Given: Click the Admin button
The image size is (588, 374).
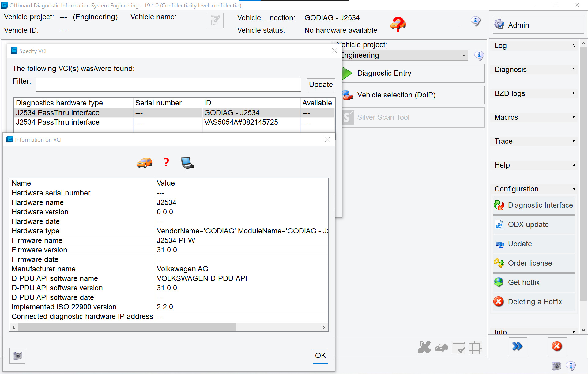Looking at the screenshot, I should pos(538,25).
